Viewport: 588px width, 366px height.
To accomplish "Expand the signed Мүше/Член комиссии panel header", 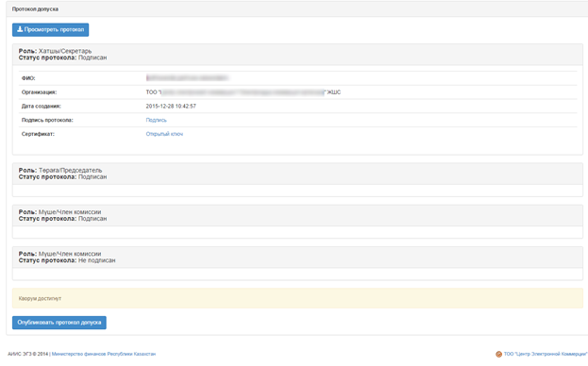I will [x=297, y=215].
